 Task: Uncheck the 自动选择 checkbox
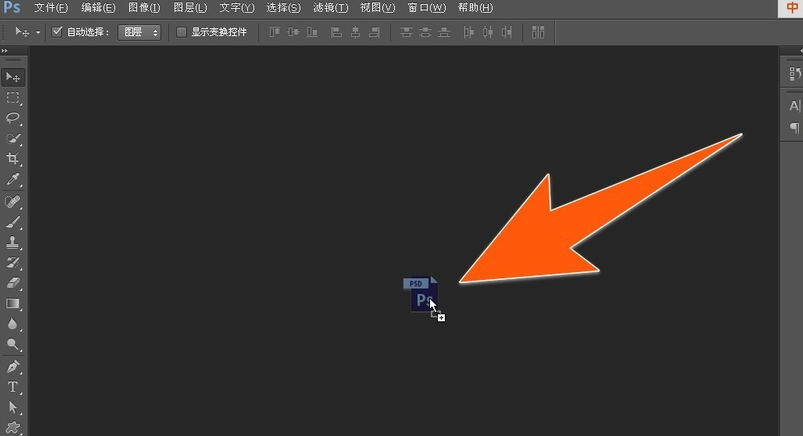[57, 32]
